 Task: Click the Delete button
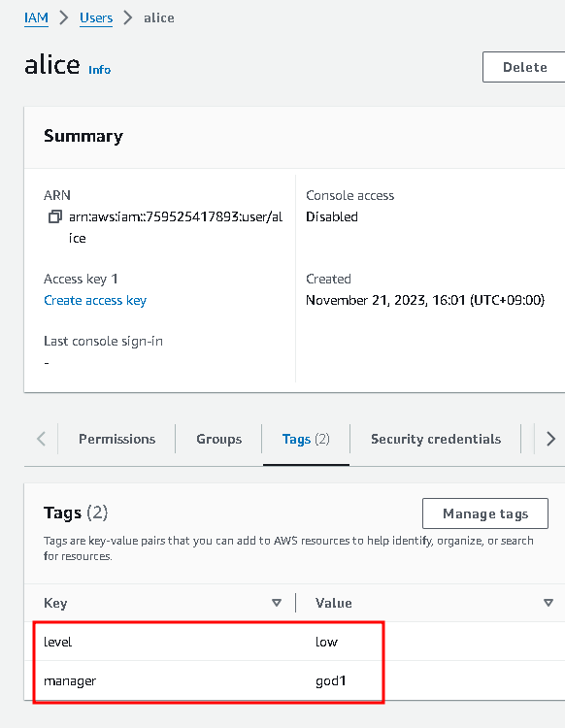pos(524,67)
